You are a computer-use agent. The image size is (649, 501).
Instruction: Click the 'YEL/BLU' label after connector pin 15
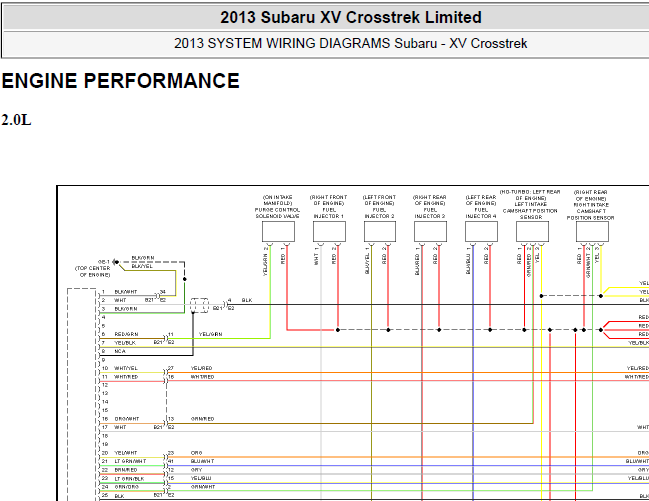point(201,479)
